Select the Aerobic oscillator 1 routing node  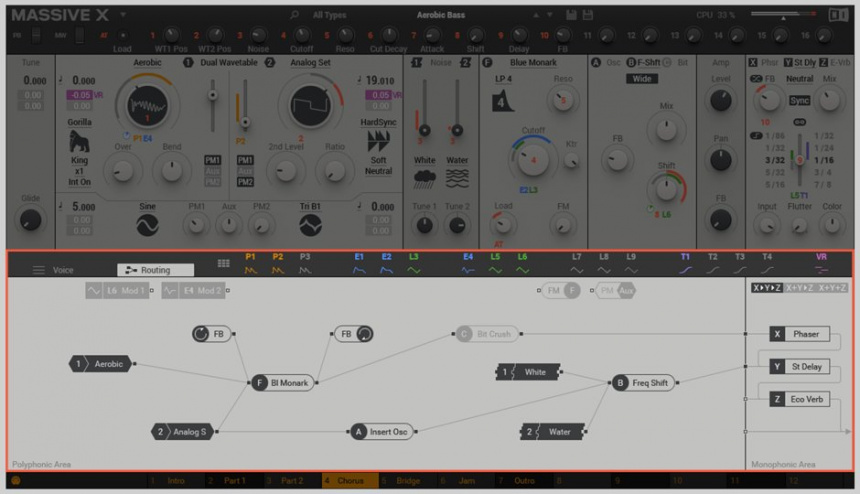pos(101,364)
